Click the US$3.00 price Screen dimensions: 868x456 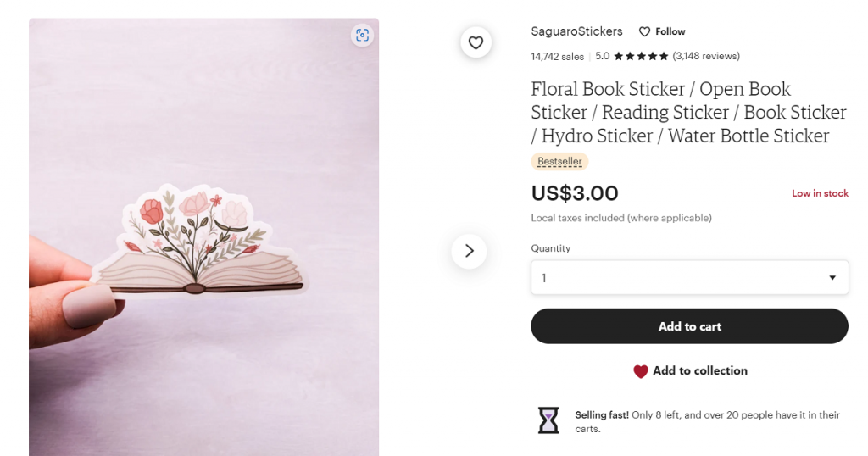[575, 193]
